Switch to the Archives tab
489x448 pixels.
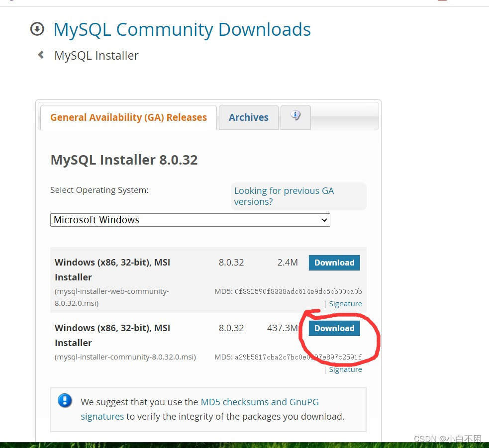click(x=249, y=117)
